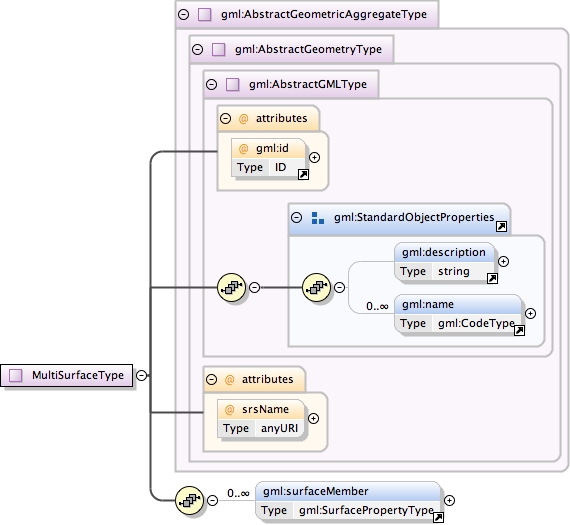Follow the gml:CodeType reference arrow
Viewport: 570px width, 525px height.
[x=519, y=330]
